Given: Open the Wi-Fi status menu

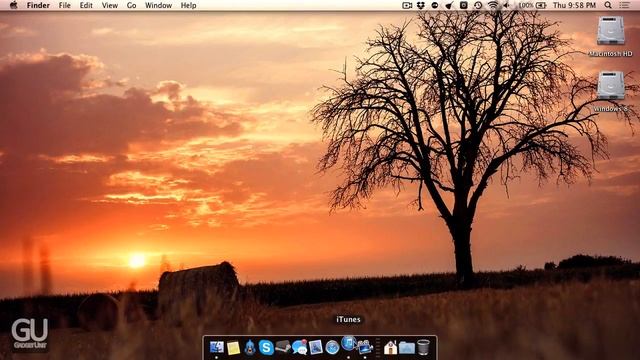Looking at the screenshot, I should (493, 5).
